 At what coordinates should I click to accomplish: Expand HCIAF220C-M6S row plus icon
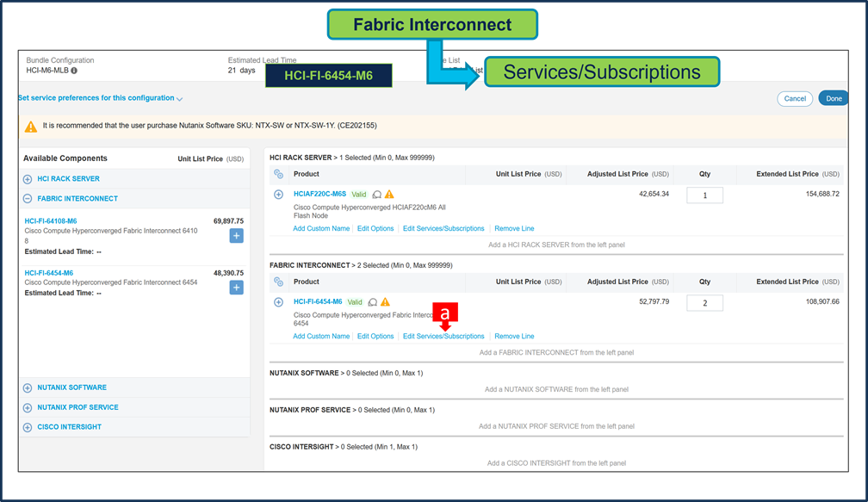pos(278,195)
